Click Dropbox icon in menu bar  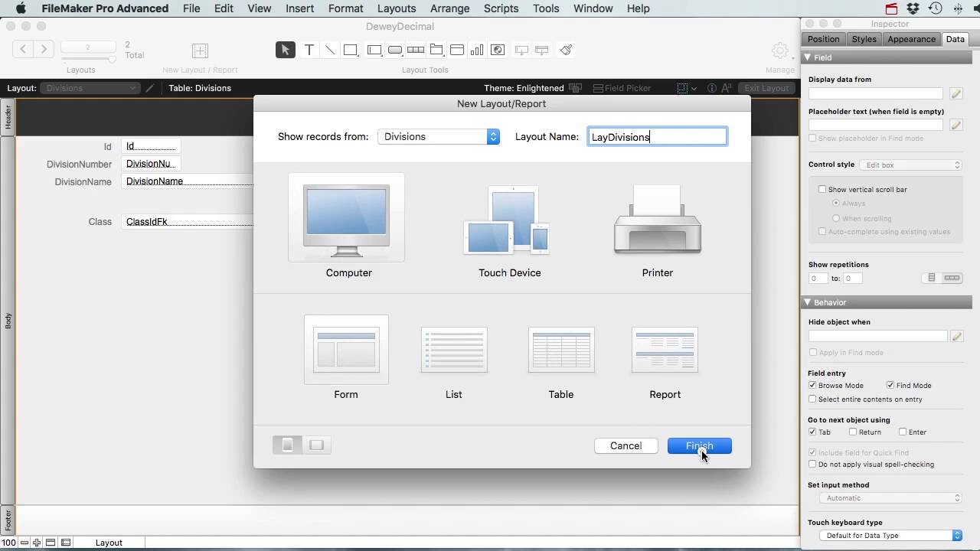[913, 8]
